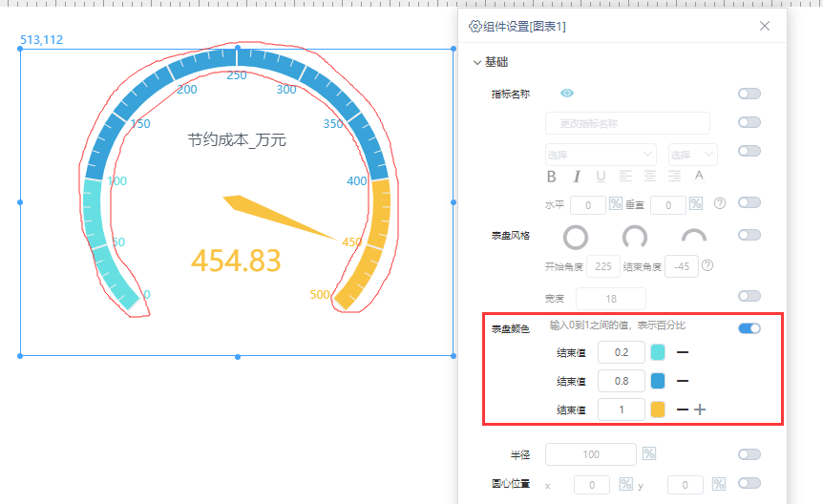Close the 组件设置 panel with the X

pos(765,26)
